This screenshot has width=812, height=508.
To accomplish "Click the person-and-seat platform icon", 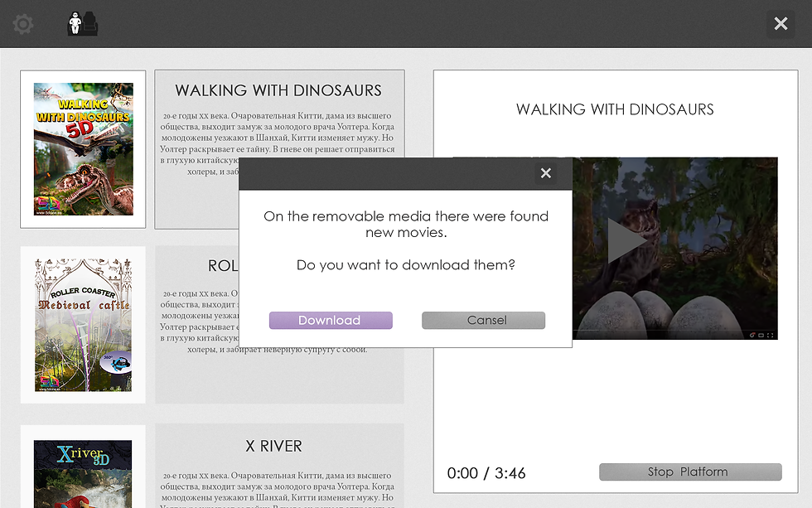I will [x=83, y=24].
